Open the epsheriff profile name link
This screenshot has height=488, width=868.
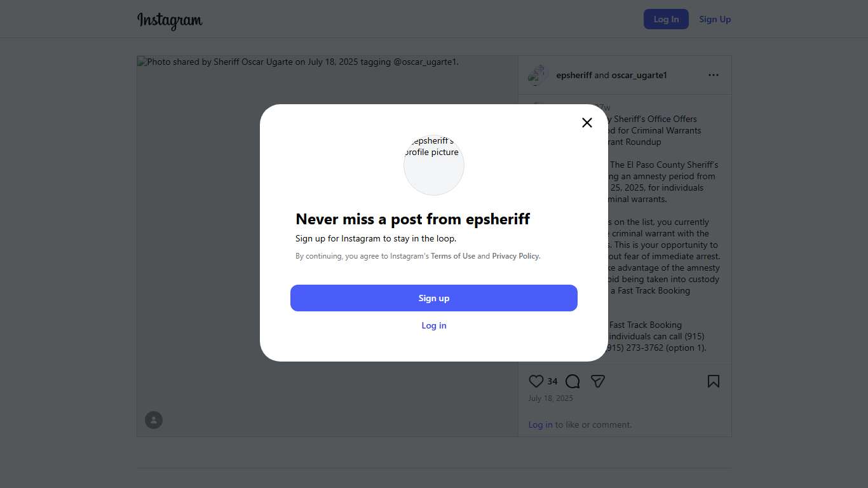(x=574, y=75)
